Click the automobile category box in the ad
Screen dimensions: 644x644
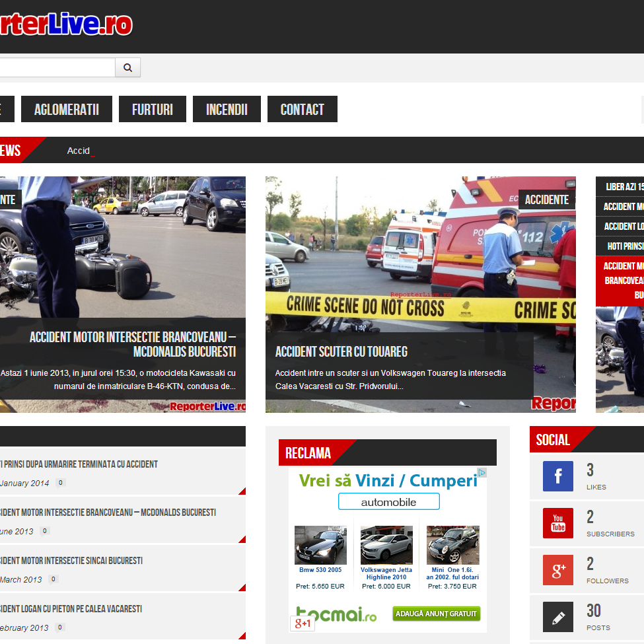388,502
